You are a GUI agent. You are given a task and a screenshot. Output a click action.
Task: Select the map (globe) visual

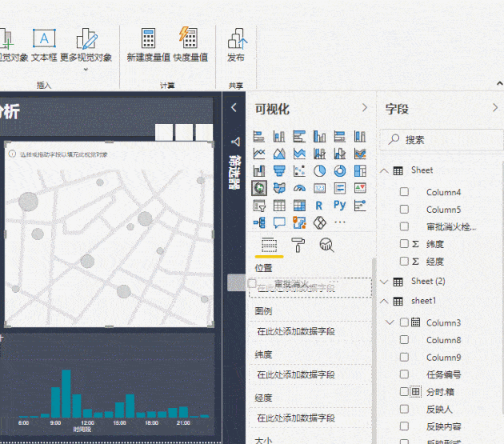pyautogui.click(x=259, y=188)
